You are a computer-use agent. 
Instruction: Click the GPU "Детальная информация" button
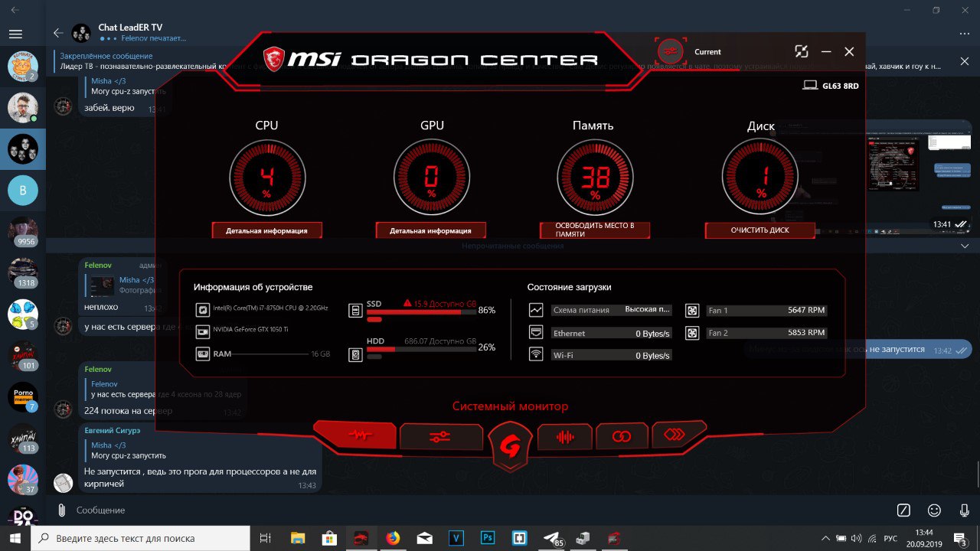[x=431, y=230]
